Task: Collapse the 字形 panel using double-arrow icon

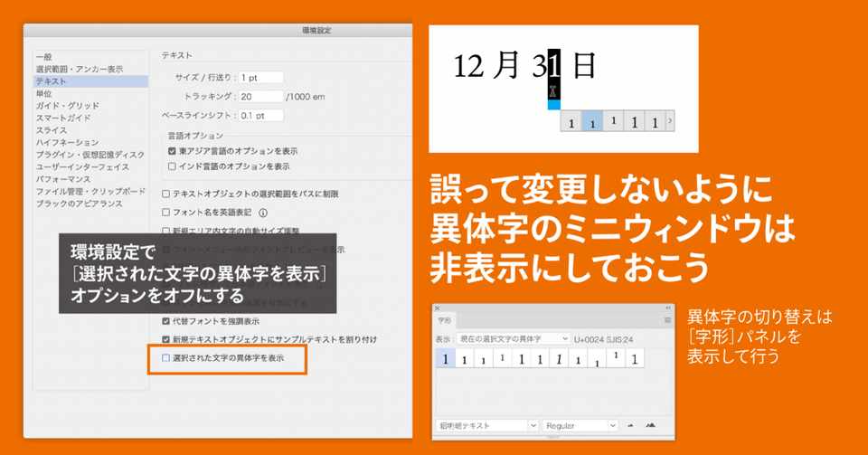Action: tap(667, 308)
